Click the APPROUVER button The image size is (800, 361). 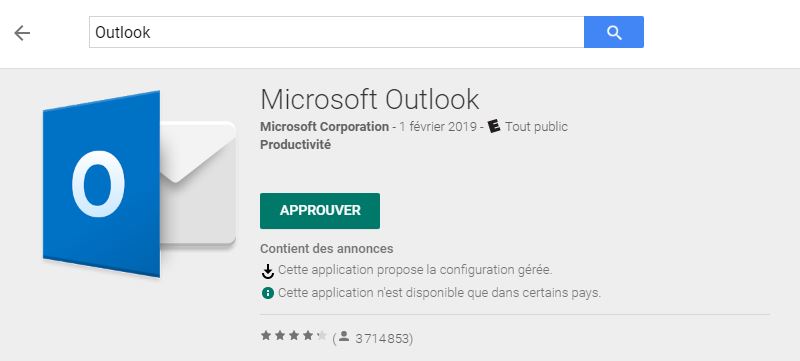[x=320, y=211]
